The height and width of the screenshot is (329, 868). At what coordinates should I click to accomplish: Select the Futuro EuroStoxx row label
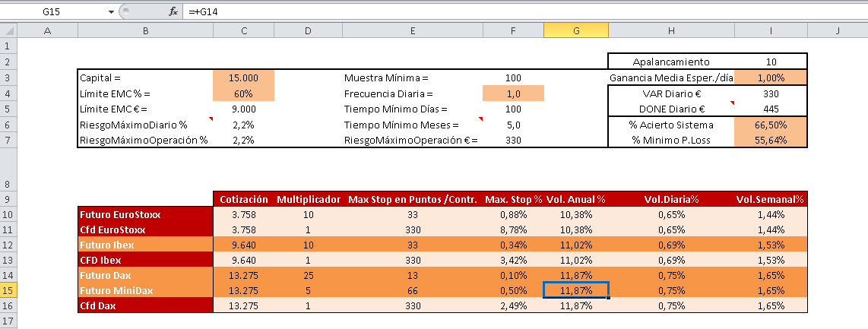coord(145,214)
